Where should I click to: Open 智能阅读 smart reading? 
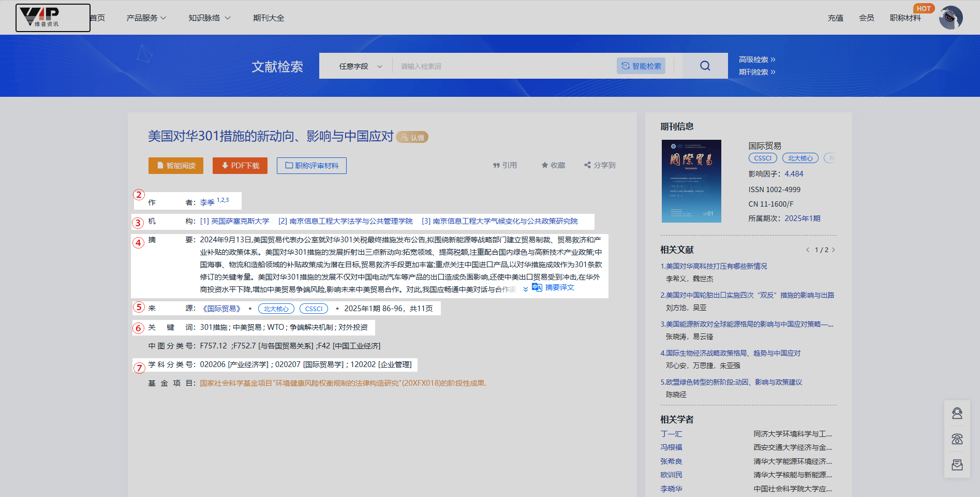coord(176,166)
